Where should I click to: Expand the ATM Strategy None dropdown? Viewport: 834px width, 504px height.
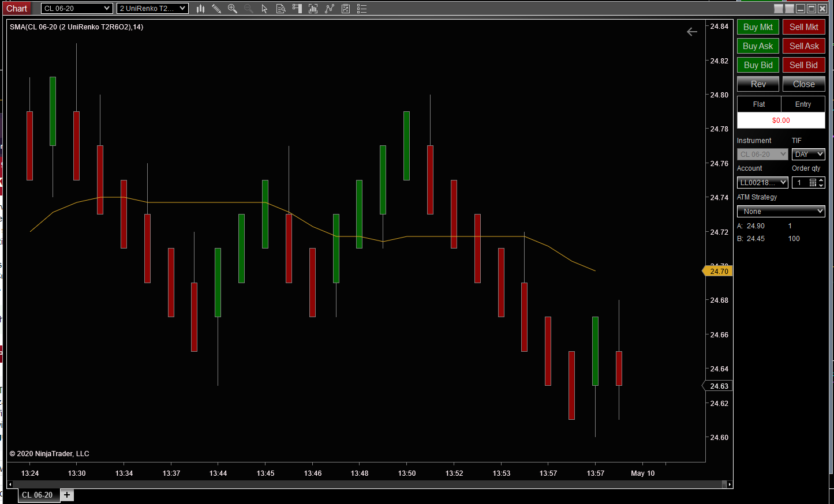tap(781, 211)
